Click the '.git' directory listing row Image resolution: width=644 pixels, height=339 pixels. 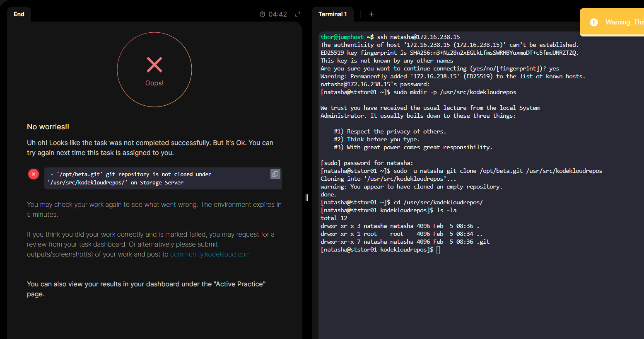[405, 242]
